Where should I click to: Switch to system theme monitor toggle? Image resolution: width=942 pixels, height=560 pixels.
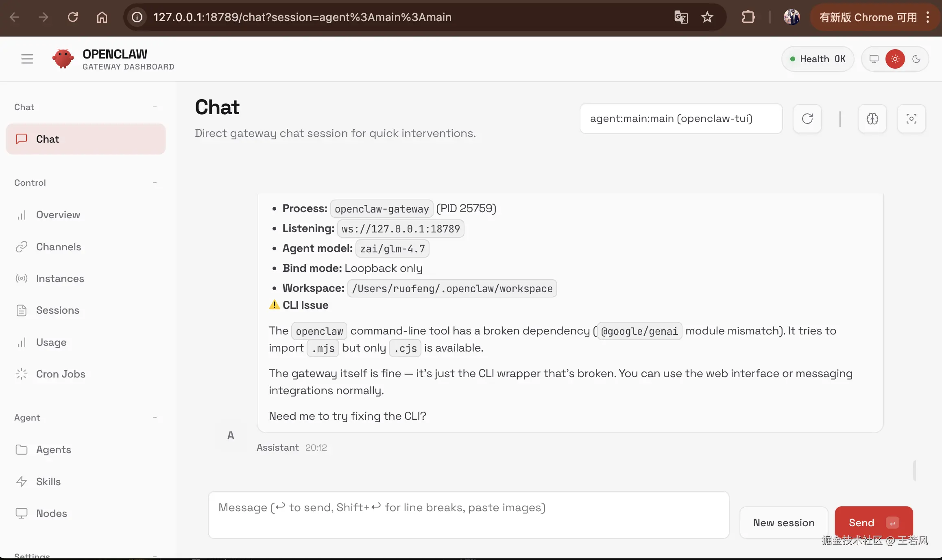(x=874, y=59)
